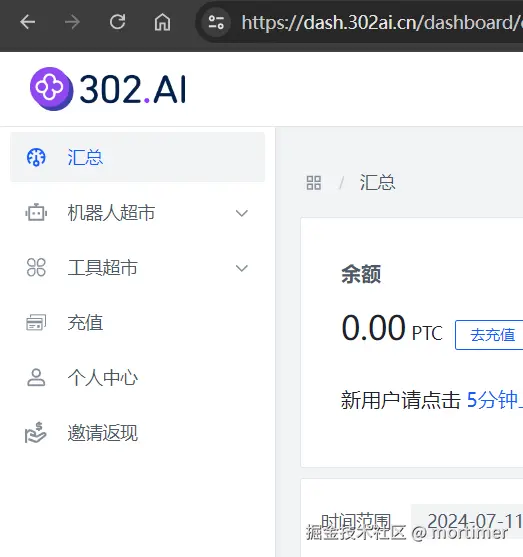Open the 邀请返现 menu item
523x557 pixels.
[x=138, y=433]
